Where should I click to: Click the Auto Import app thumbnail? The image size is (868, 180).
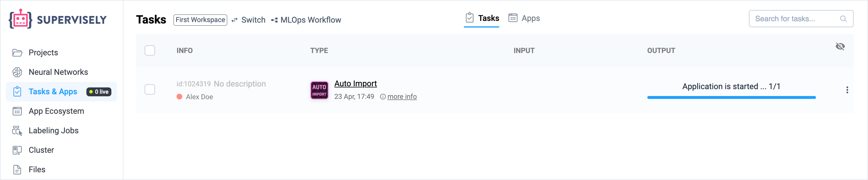(x=319, y=90)
